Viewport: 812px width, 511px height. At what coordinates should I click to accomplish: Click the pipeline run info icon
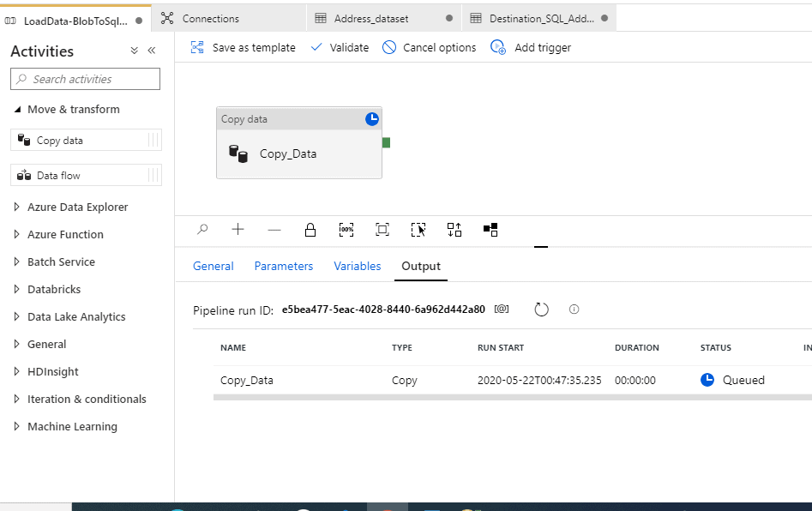[x=574, y=309]
